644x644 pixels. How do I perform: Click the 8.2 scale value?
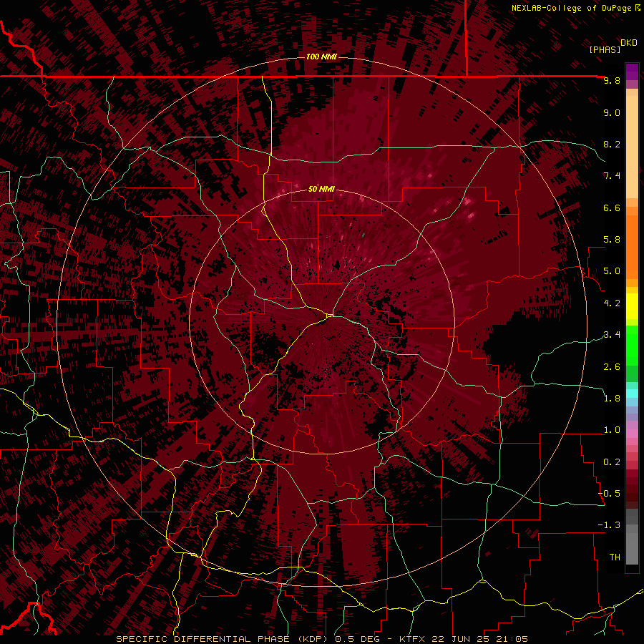[612, 144]
